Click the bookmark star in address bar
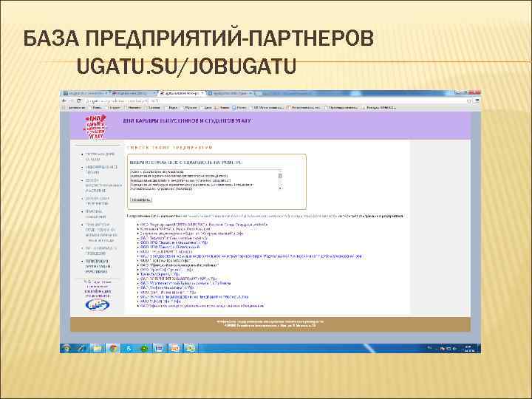 (x=469, y=100)
